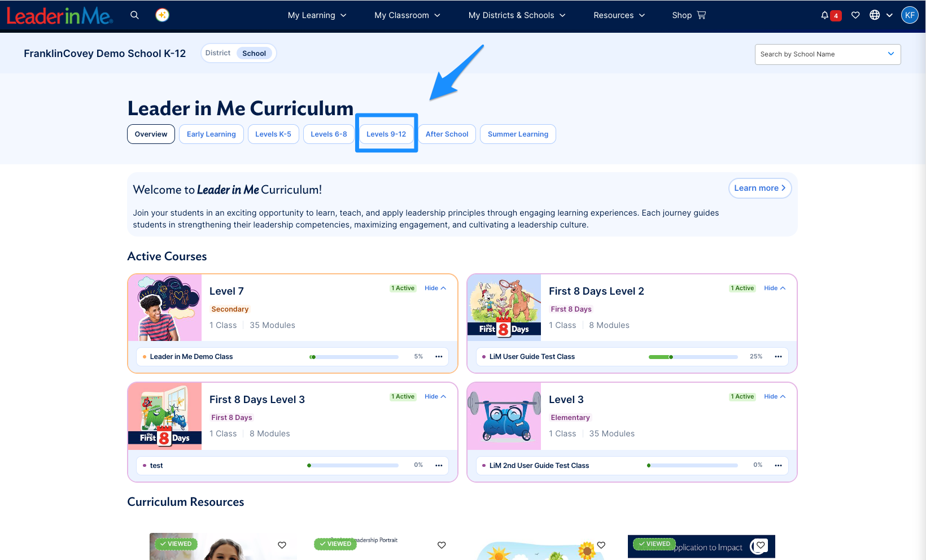Click the Level 3 course title

[566, 400]
